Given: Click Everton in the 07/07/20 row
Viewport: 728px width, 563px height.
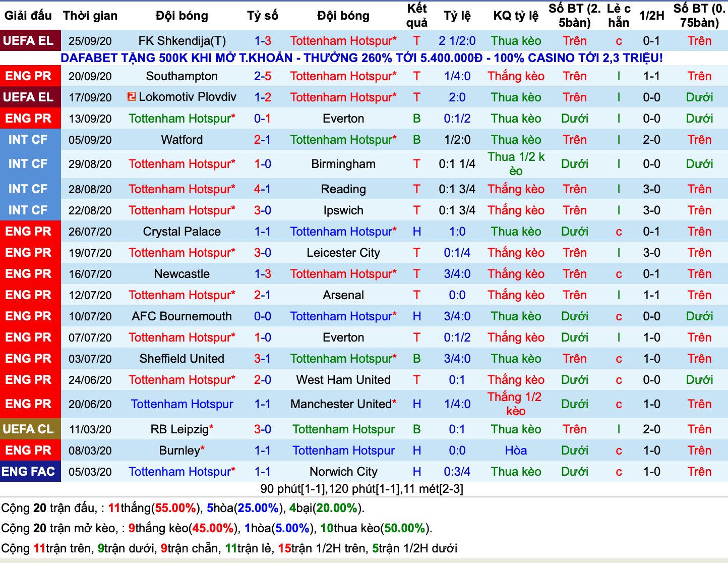Looking at the screenshot, I should (x=343, y=337).
